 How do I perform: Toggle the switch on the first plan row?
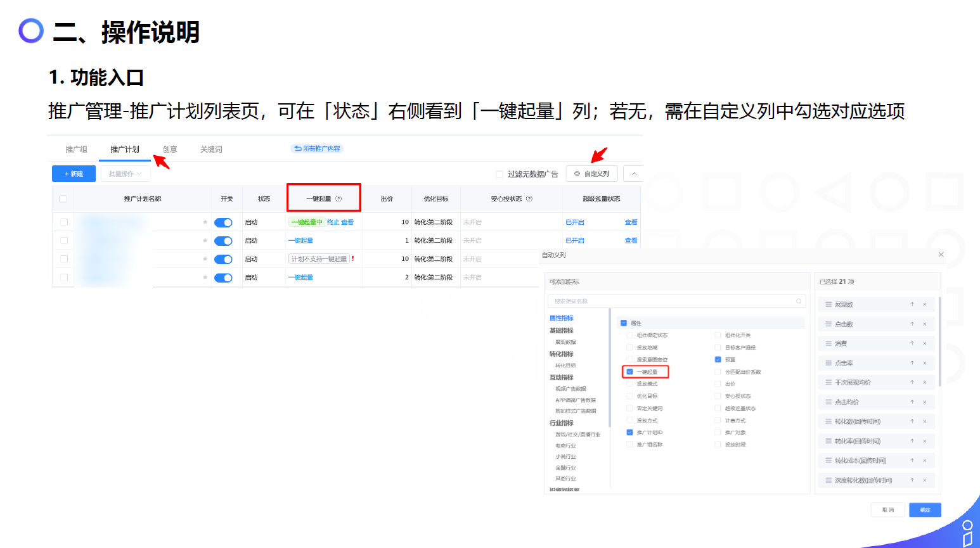223,222
